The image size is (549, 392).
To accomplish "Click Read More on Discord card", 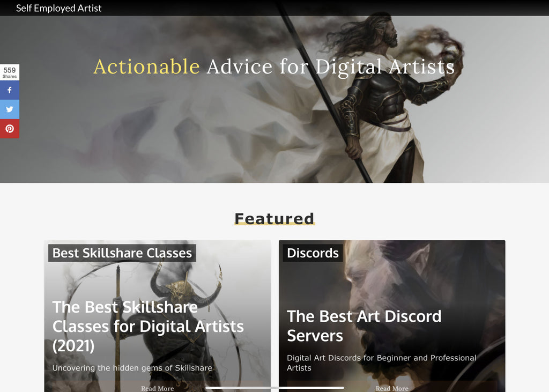I will coord(392,388).
